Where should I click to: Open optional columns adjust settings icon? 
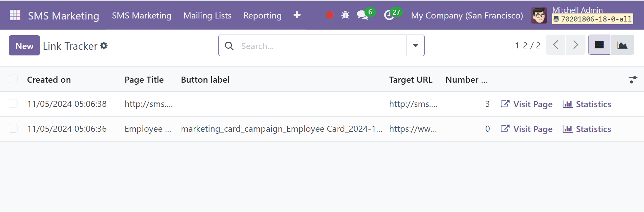pyautogui.click(x=633, y=80)
